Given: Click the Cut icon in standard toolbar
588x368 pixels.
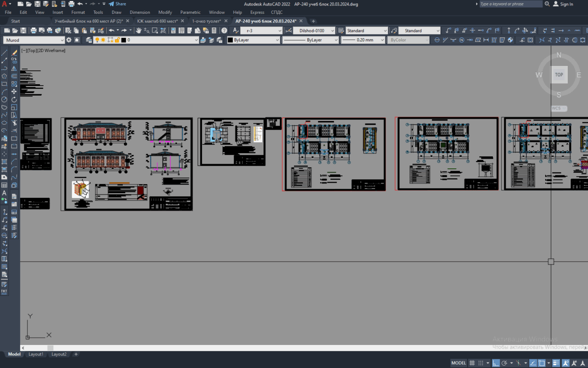Looking at the screenshot, I should point(68,30).
